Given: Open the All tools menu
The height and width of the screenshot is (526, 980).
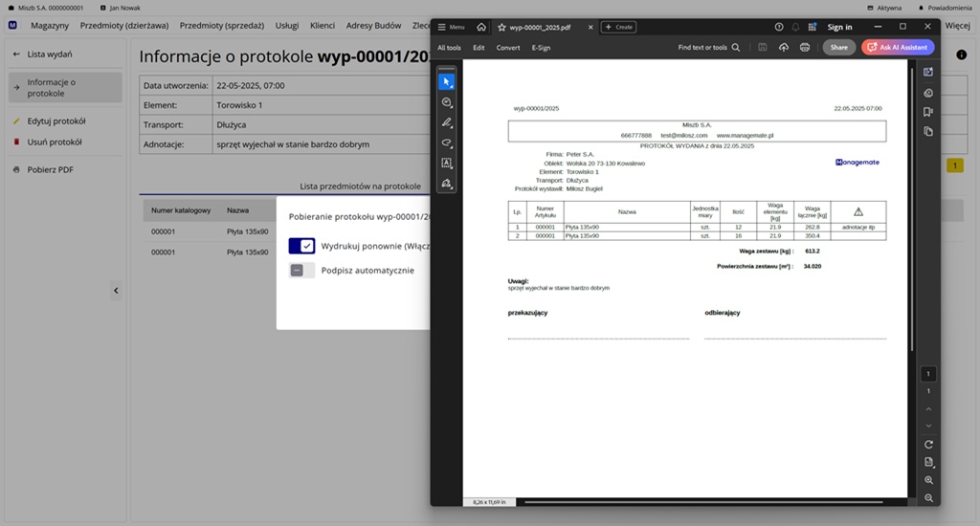Looking at the screenshot, I should (449, 47).
